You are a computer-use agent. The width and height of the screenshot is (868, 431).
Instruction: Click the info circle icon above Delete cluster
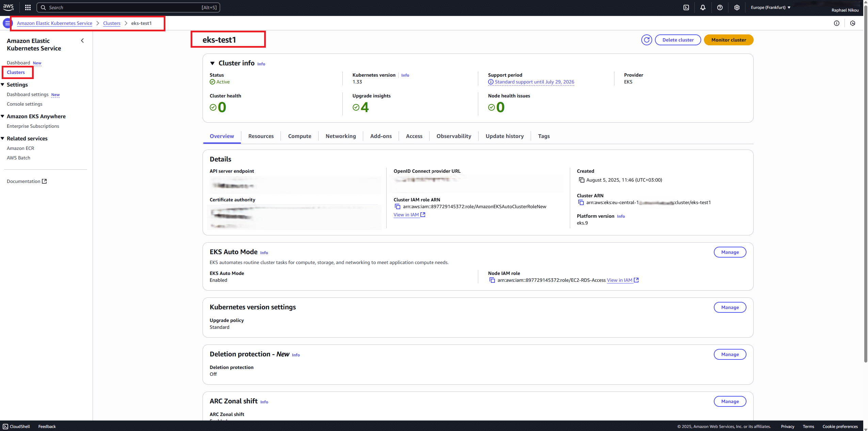[x=837, y=23]
